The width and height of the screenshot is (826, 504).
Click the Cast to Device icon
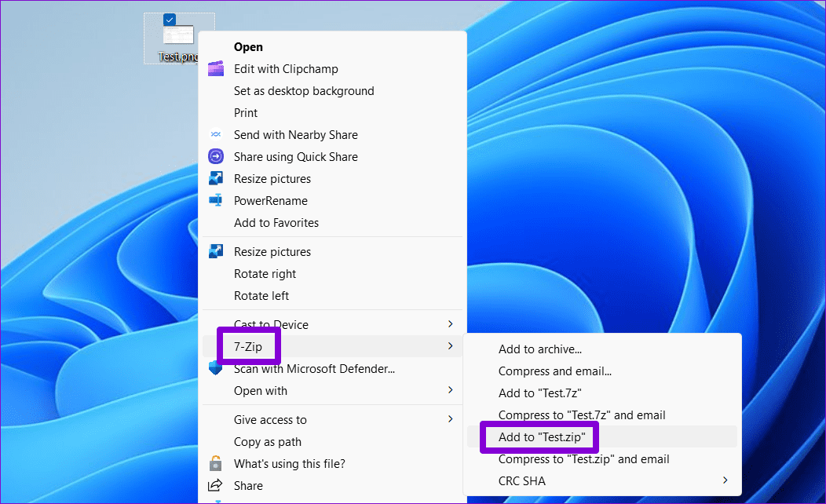coord(216,324)
